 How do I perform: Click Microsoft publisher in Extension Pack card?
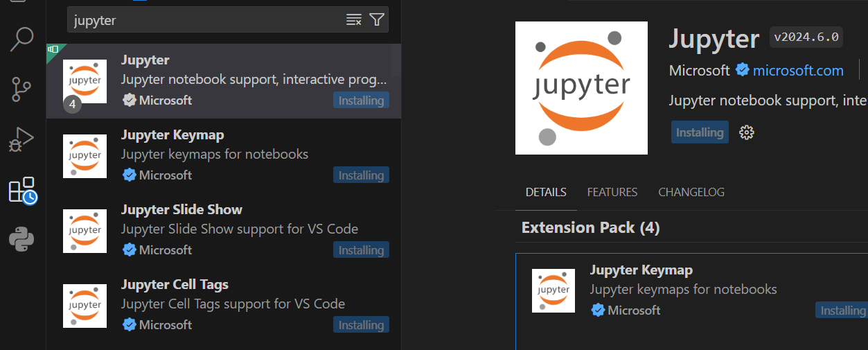click(634, 310)
